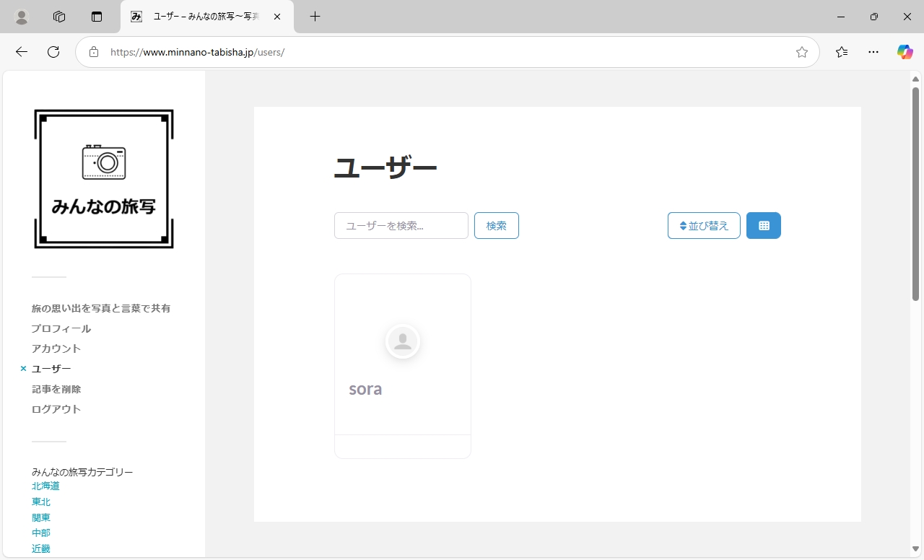Click the page refresh icon

pos(53,52)
